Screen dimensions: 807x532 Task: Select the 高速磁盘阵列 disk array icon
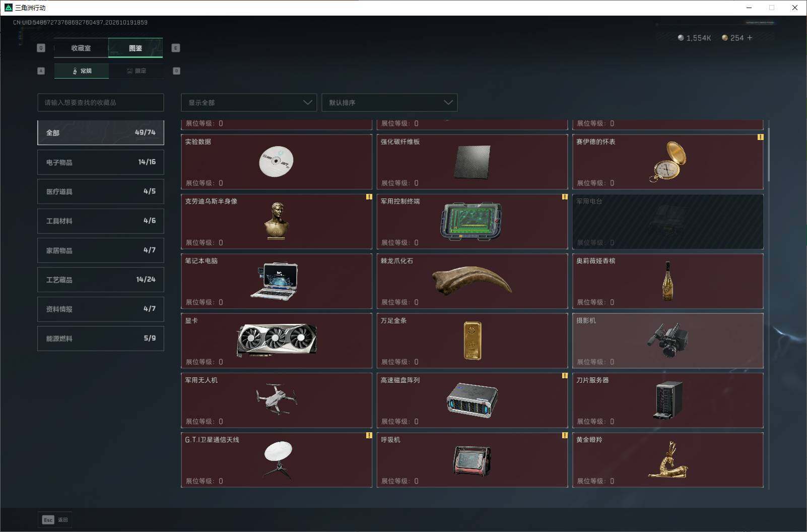pos(472,401)
